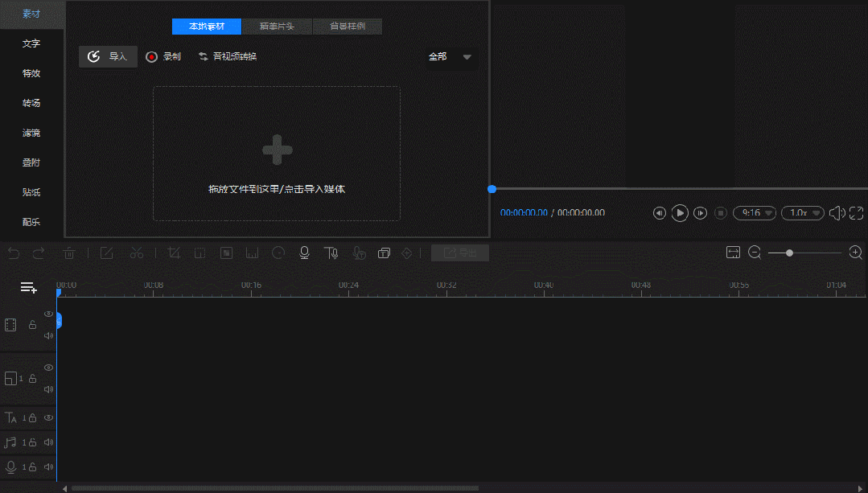
Task: Enter fullscreen preview mode
Action: 856,213
